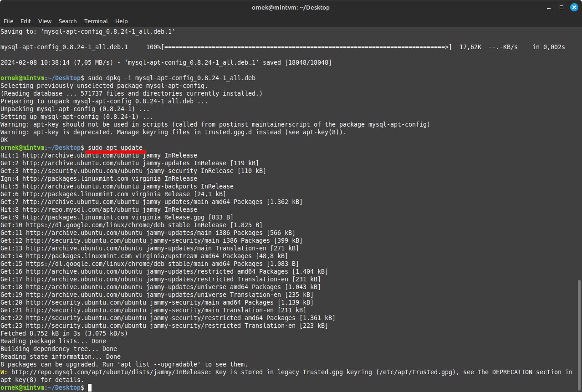Click the 'Preparing to unpack' line
The width and height of the screenshot is (582, 392).
tap(104, 101)
